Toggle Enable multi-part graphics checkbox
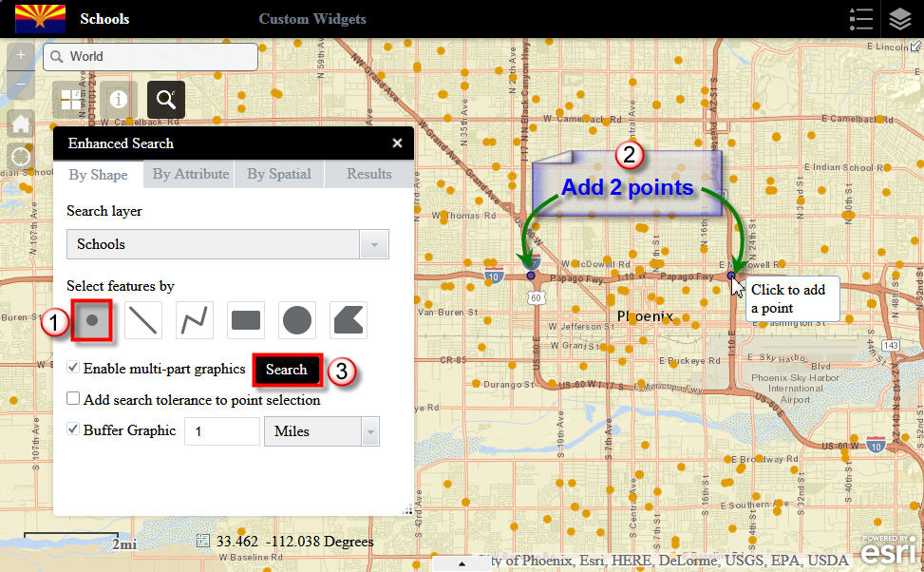 click(73, 368)
